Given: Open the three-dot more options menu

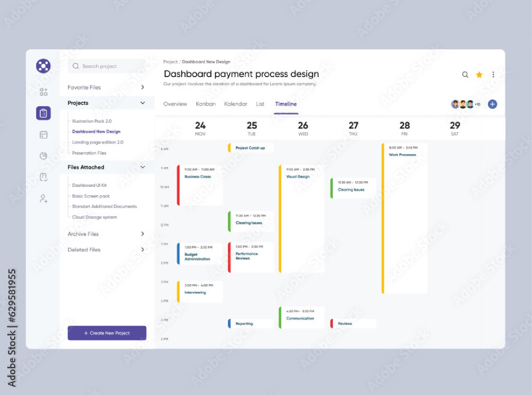Looking at the screenshot, I should point(493,75).
